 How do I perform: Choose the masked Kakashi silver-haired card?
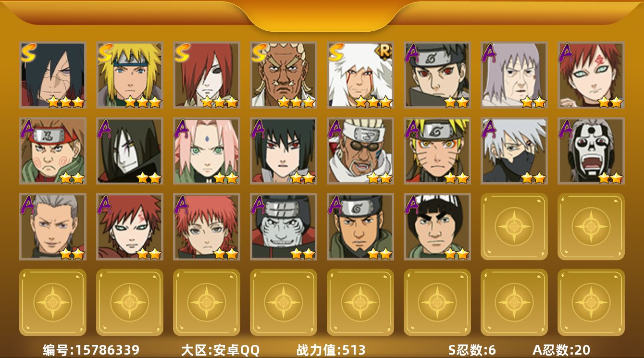click(x=514, y=151)
